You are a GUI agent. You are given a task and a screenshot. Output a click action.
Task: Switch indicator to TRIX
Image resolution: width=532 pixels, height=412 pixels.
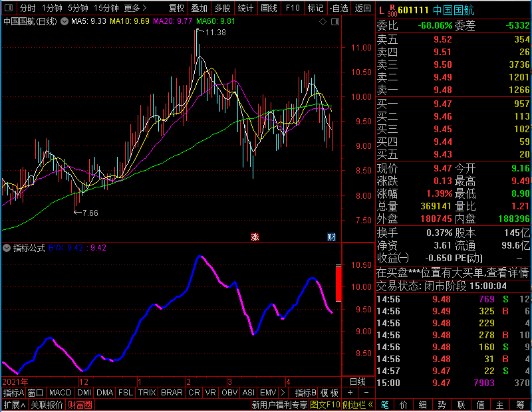point(146,393)
